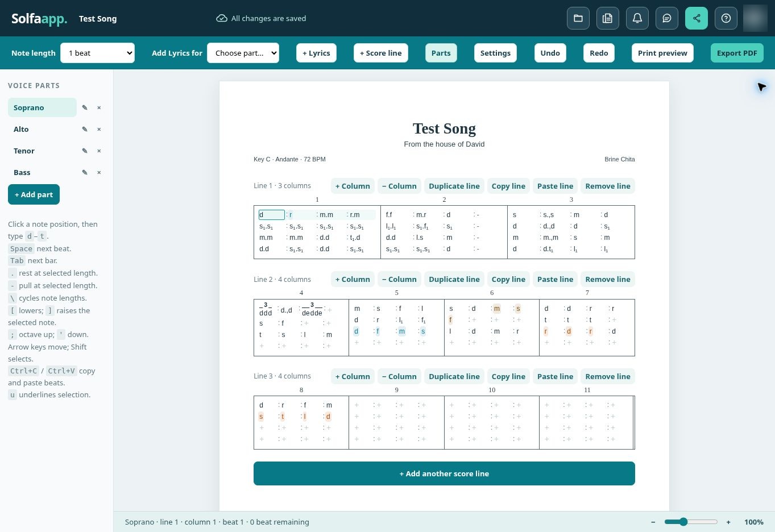This screenshot has height=532, width=775.
Task: Rename Soprano part using pencil icon
Action: [85, 107]
